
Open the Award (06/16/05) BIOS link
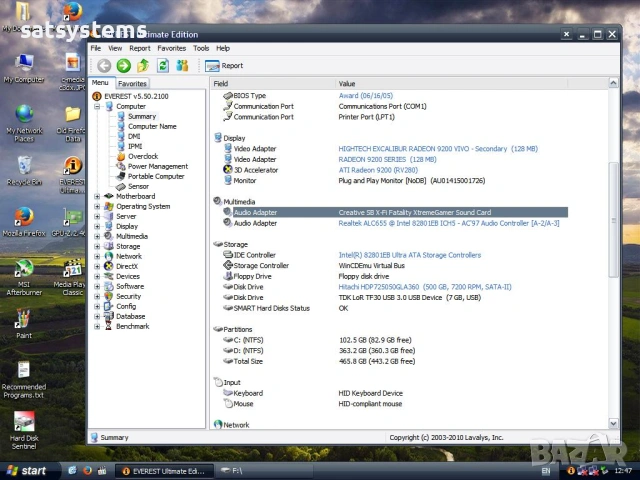tap(366, 96)
